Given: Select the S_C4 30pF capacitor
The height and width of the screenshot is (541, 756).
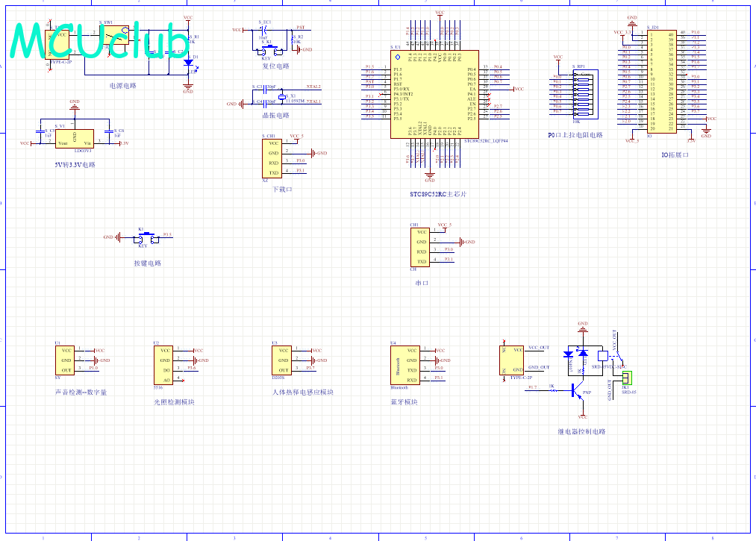Looking at the screenshot, I should tap(265, 104).
